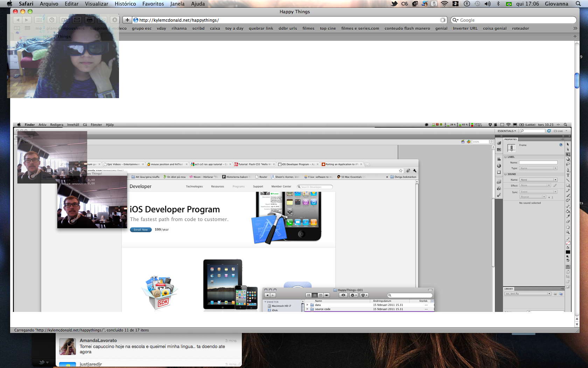Open the Downloads arrow toolbar icon

point(114,20)
